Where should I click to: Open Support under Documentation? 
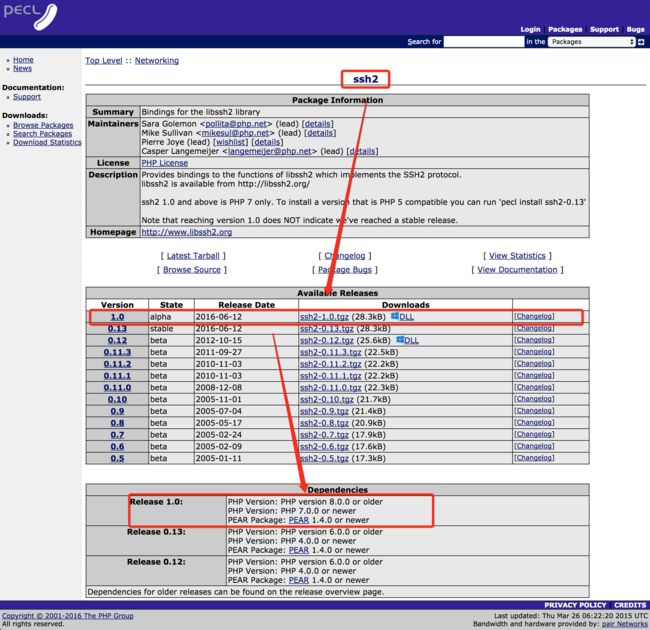coord(27,97)
